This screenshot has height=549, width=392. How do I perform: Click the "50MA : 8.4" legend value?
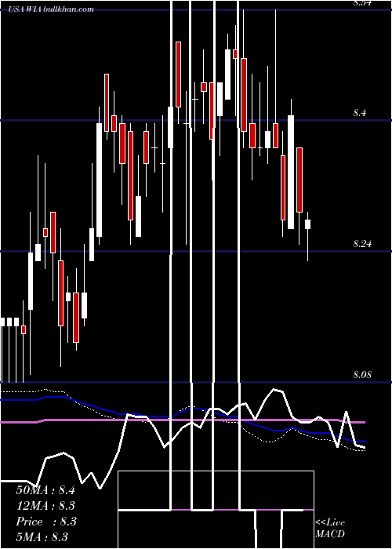(x=45, y=490)
